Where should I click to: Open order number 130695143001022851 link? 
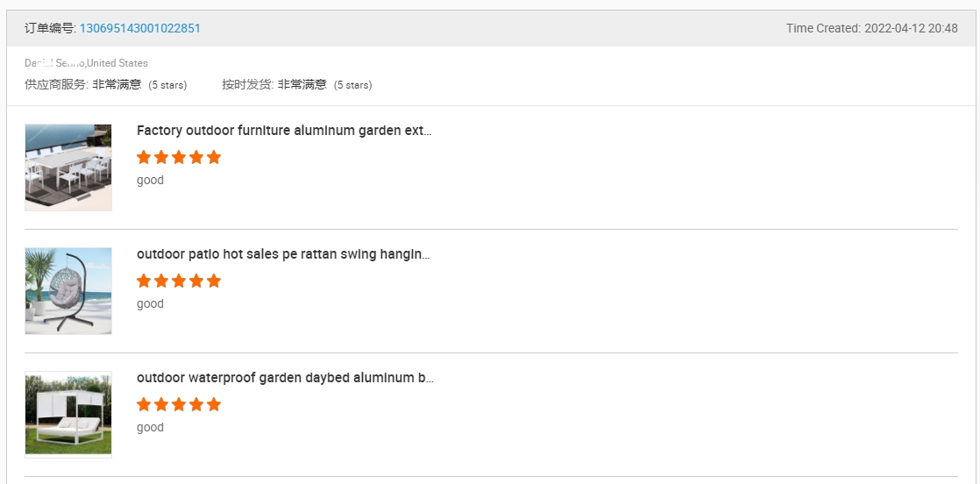[140, 28]
